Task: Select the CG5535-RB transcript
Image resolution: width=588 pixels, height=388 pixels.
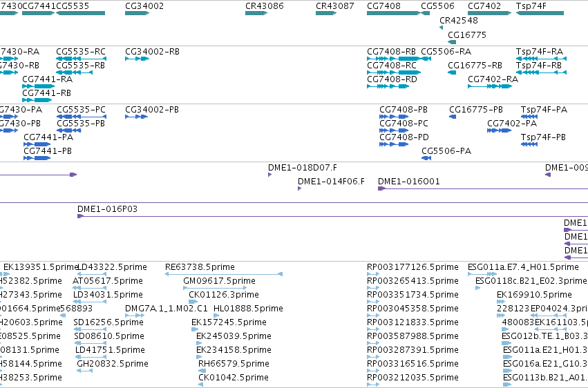Action: (74, 72)
